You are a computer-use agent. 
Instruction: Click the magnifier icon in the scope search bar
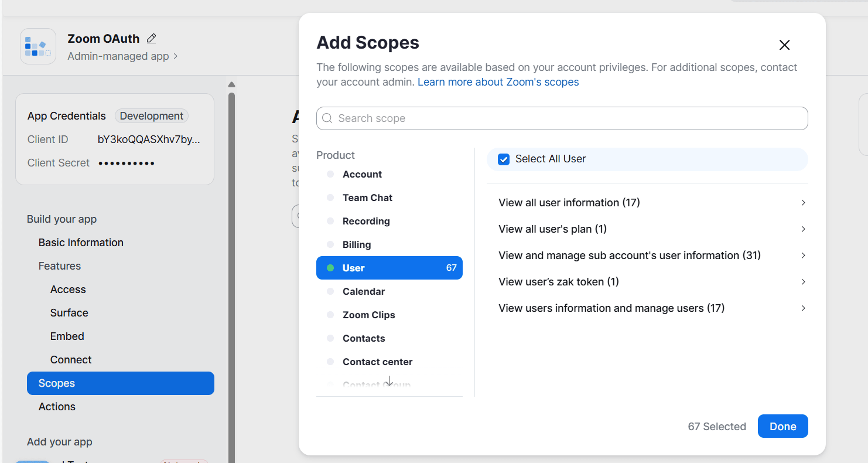(x=327, y=118)
